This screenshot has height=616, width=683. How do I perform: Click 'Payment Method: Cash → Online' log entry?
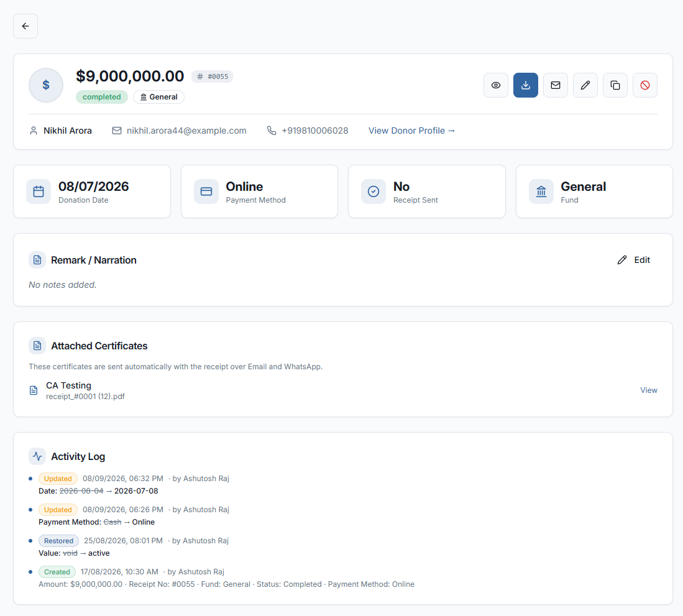pos(97,522)
